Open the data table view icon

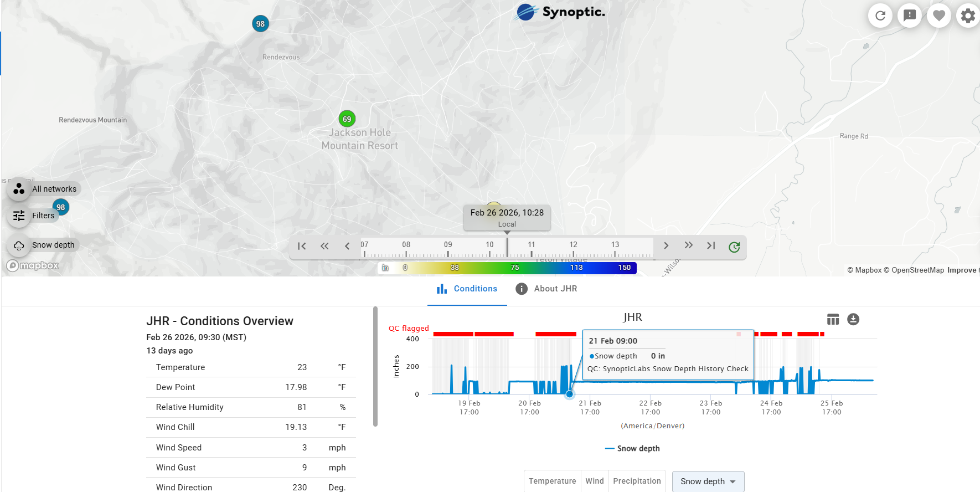click(x=833, y=319)
